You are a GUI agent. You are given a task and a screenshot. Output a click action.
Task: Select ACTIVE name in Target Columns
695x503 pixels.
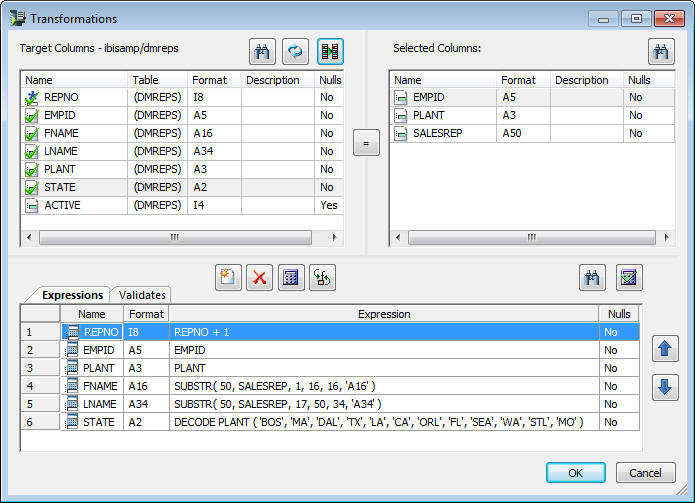point(62,205)
